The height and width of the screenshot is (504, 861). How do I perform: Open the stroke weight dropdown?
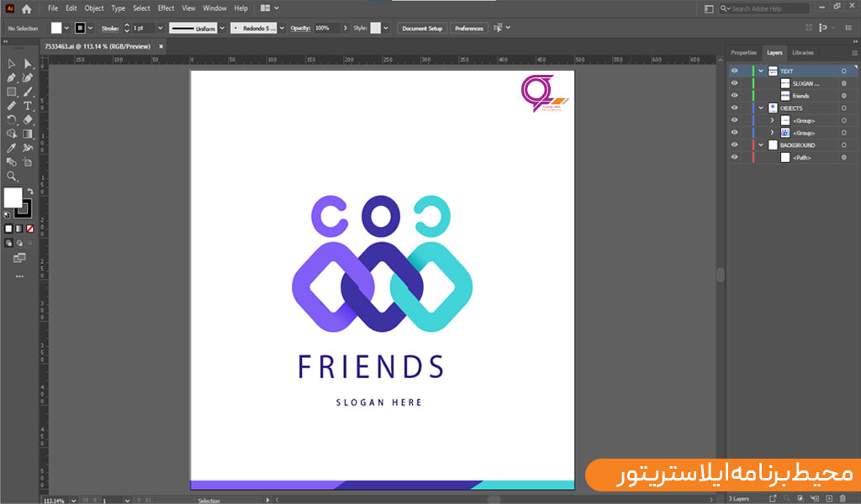pos(161,28)
